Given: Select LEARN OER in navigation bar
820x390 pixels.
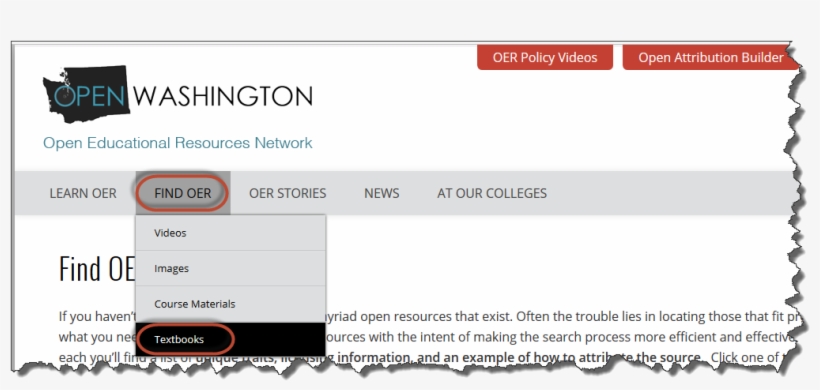Looking at the screenshot, I should [x=83, y=193].
